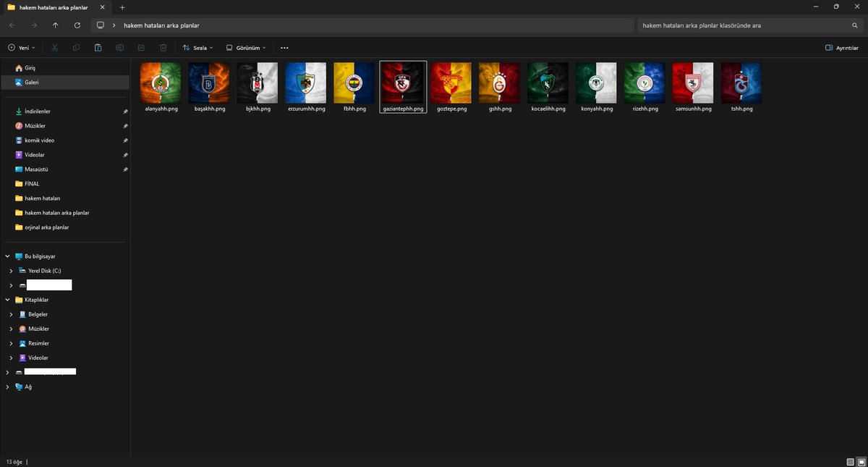Expand the Belgeler library node
The height and width of the screenshot is (467, 868).
point(11,314)
